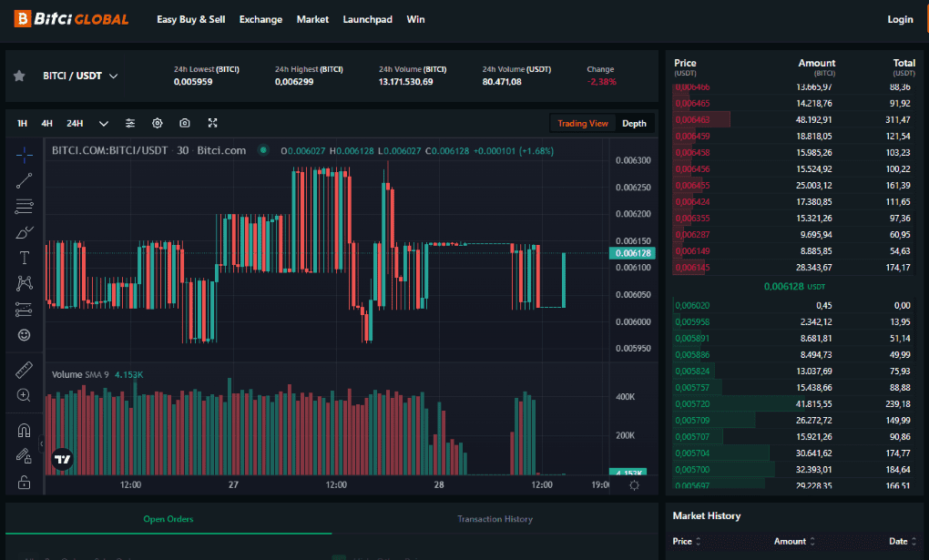Screen dimensions: 929x560
Task: Expand the BITCI/USDT pair selector
Action: coord(112,76)
